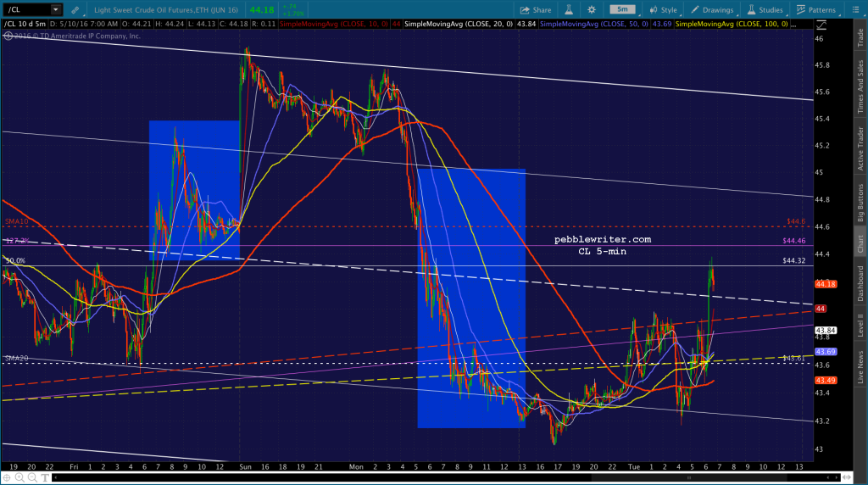Click the scrollbar left arrow at left end
868x485 pixels.
pos(56,477)
